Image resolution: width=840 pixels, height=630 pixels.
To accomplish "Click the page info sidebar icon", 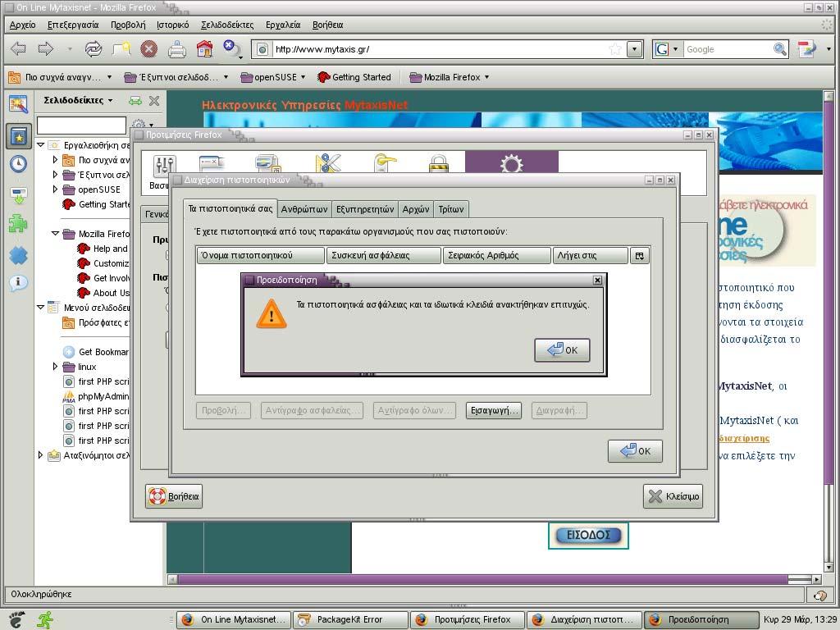I will click(19, 282).
